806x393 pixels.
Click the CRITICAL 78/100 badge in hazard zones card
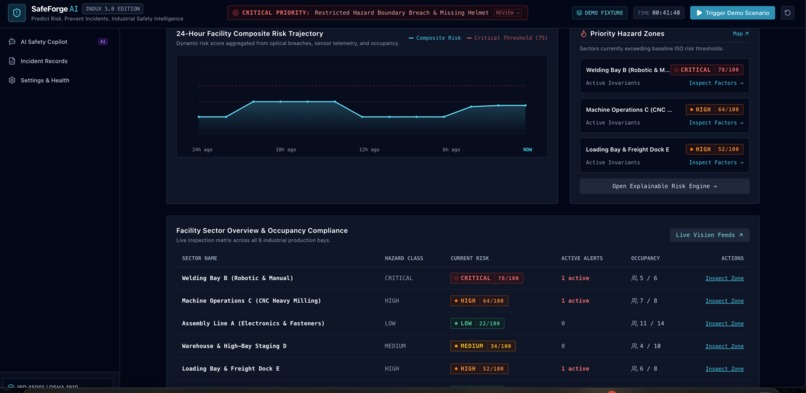click(x=707, y=69)
